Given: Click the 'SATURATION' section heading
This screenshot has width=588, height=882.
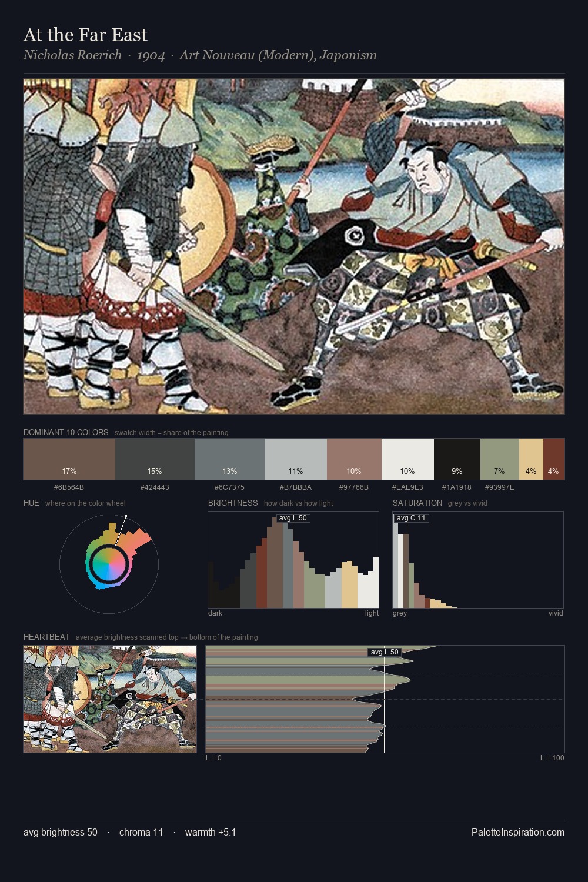Looking at the screenshot, I should coord(417,503).
